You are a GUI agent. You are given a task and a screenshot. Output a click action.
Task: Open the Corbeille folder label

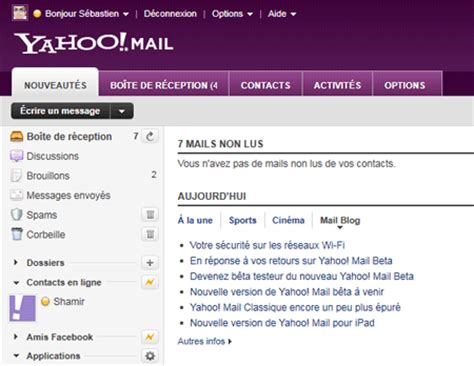click(x=46, y=235)
